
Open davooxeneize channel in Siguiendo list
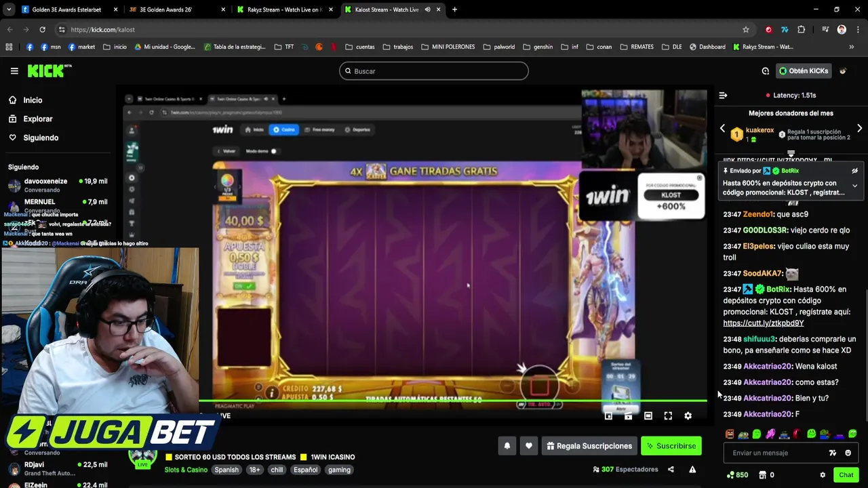[x=58, y=185]
